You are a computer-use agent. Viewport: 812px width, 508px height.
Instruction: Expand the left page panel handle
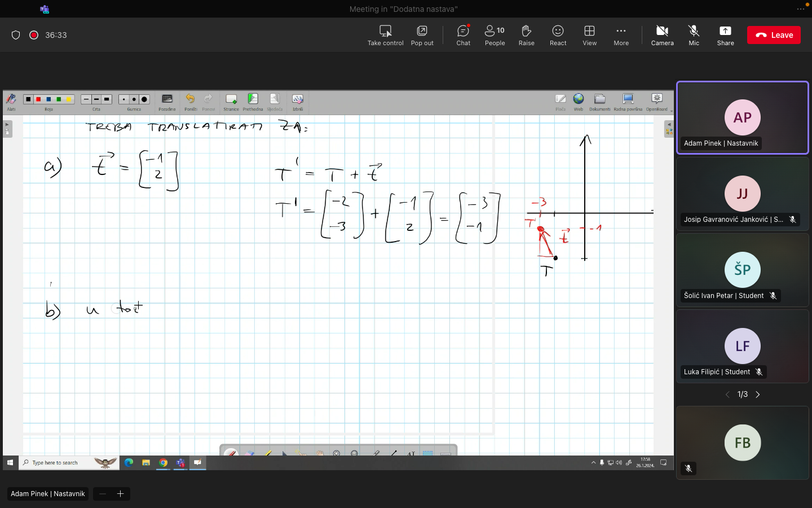(7, 129)
